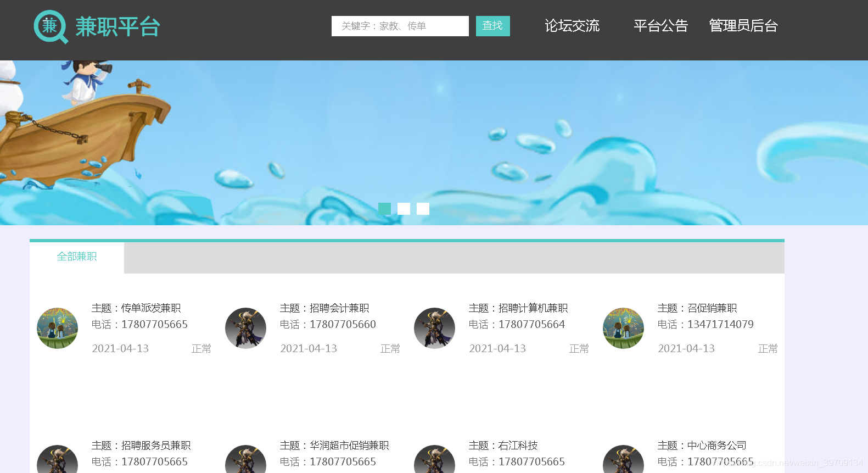Click avatar of 传单派发兼职 listing
Viewport: 868px width, 473px height.
tap(57, 328)
